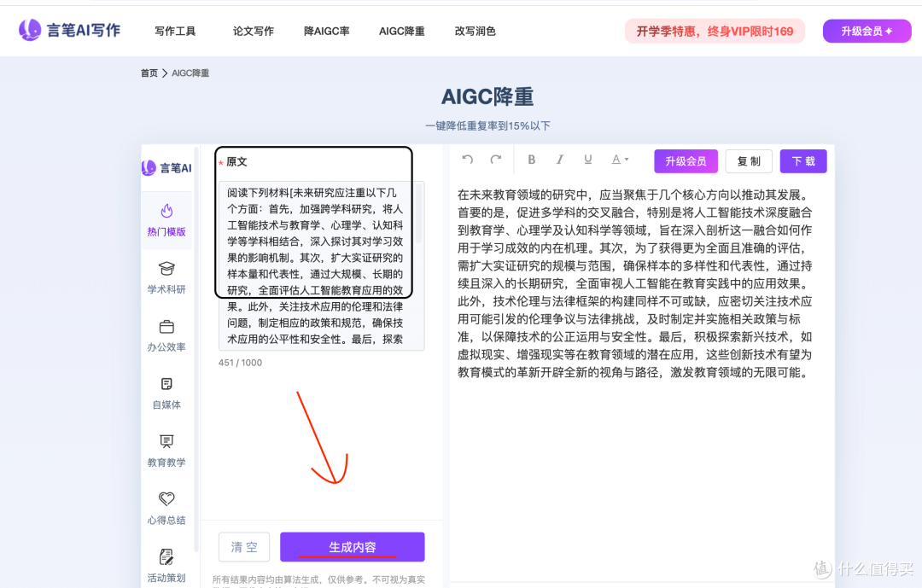Open the 改写润色 menu
The width and height of the screenshot is (922, 588).
click(476, 32)
